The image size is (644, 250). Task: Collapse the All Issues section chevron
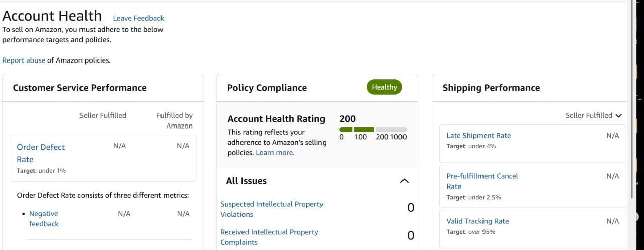404,181
